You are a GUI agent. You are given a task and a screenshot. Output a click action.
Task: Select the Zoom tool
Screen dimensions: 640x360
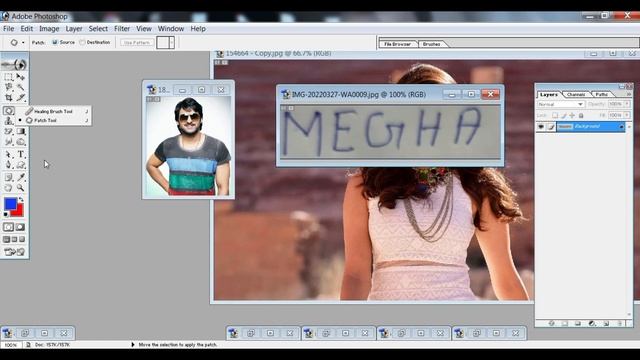click(20, 188)
